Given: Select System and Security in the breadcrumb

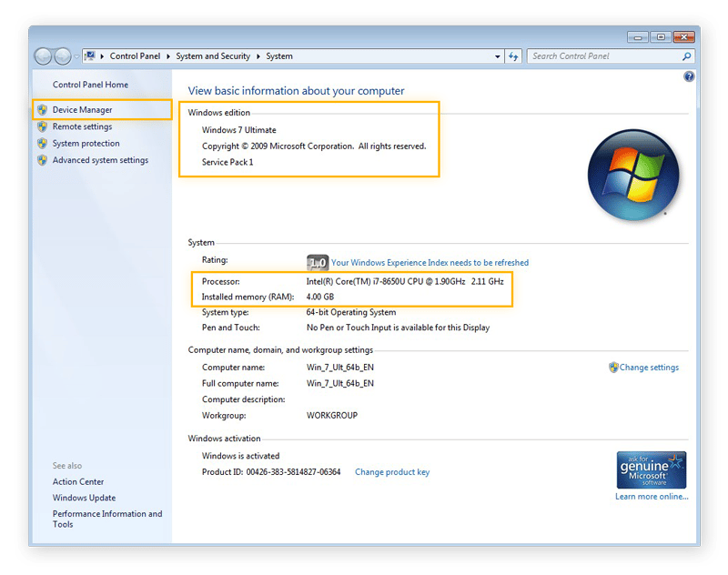Looking at the screenshot, I should [211, 55].
